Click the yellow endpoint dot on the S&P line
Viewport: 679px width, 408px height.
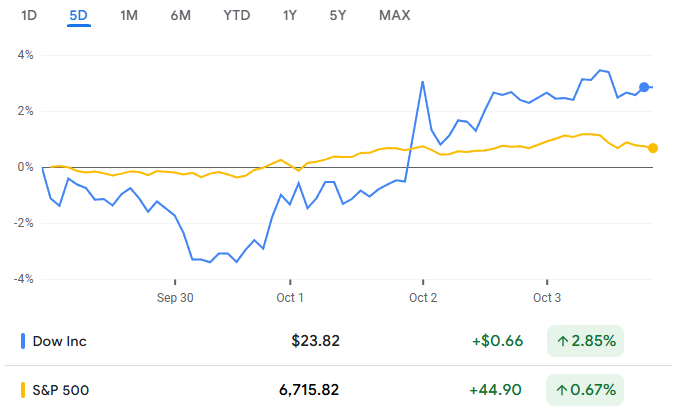click(x=653, y=148)
